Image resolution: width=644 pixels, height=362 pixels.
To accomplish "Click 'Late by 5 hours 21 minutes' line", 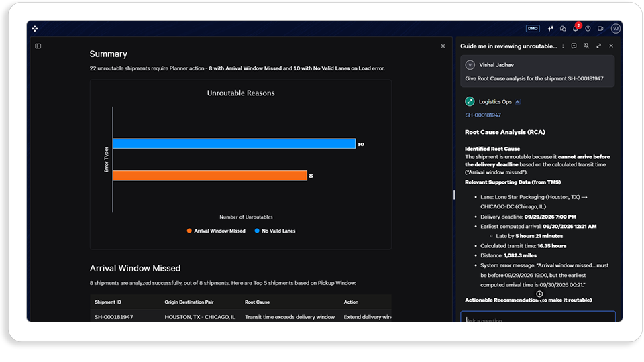I will (x=529, y=236).
